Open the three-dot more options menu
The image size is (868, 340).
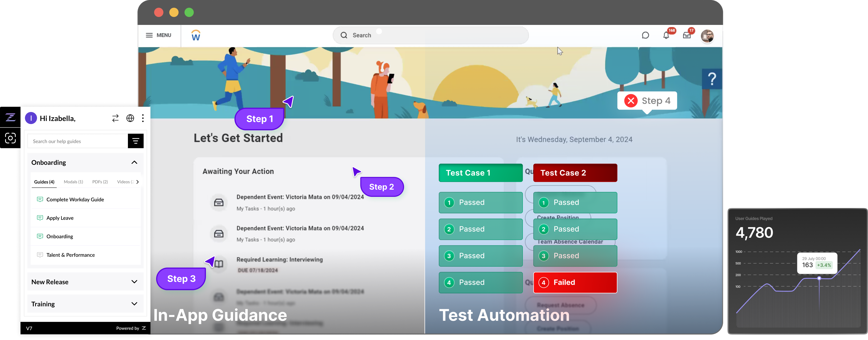point(143,118)
